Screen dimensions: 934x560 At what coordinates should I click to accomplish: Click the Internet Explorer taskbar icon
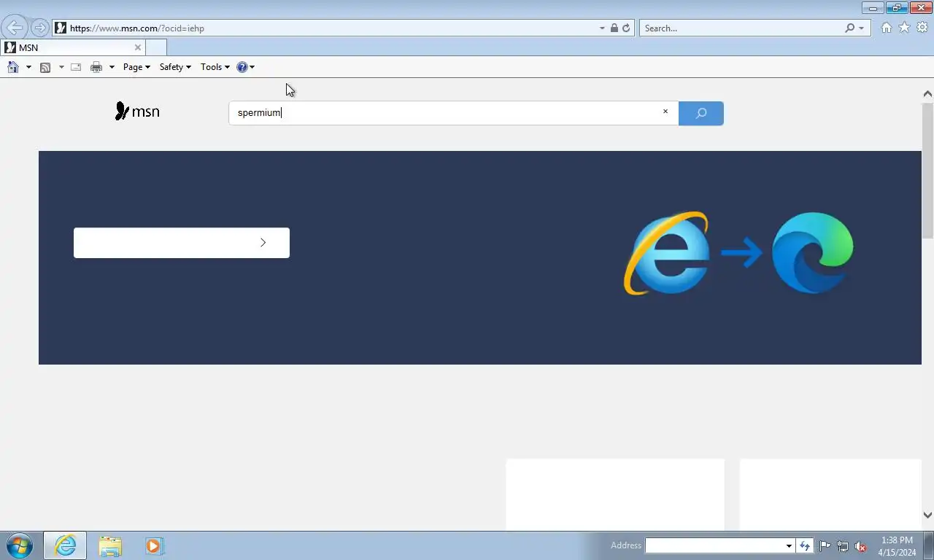[x=65, y=545]
